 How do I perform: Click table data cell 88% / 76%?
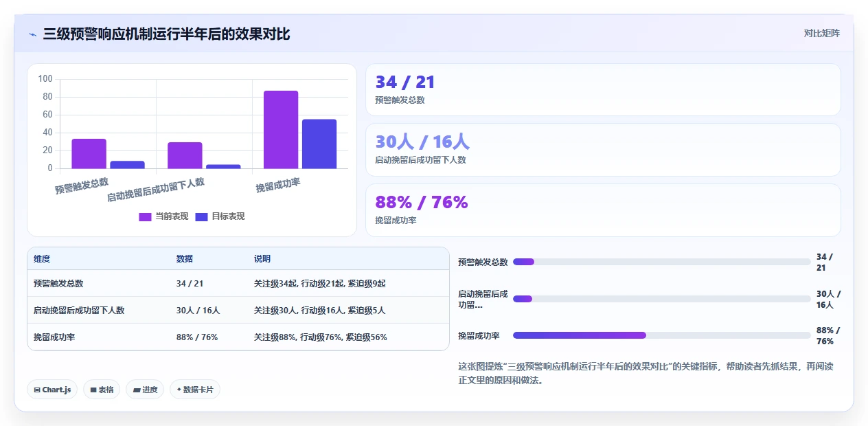coord(197,337)
